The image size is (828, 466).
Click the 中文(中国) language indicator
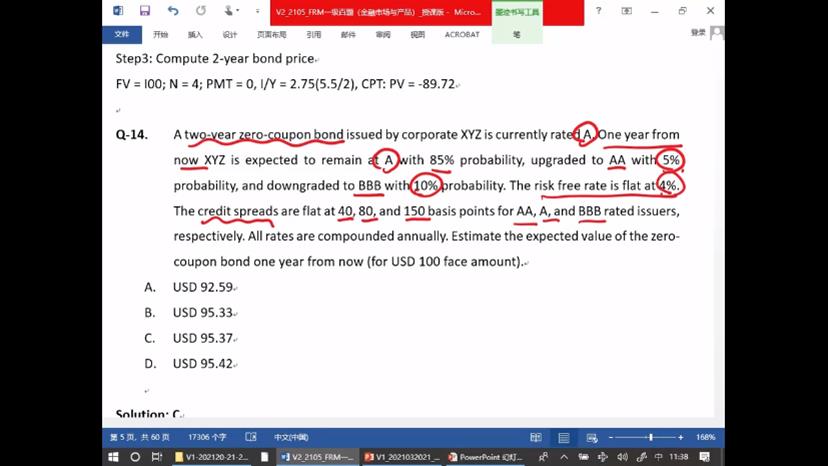[290, 437]
